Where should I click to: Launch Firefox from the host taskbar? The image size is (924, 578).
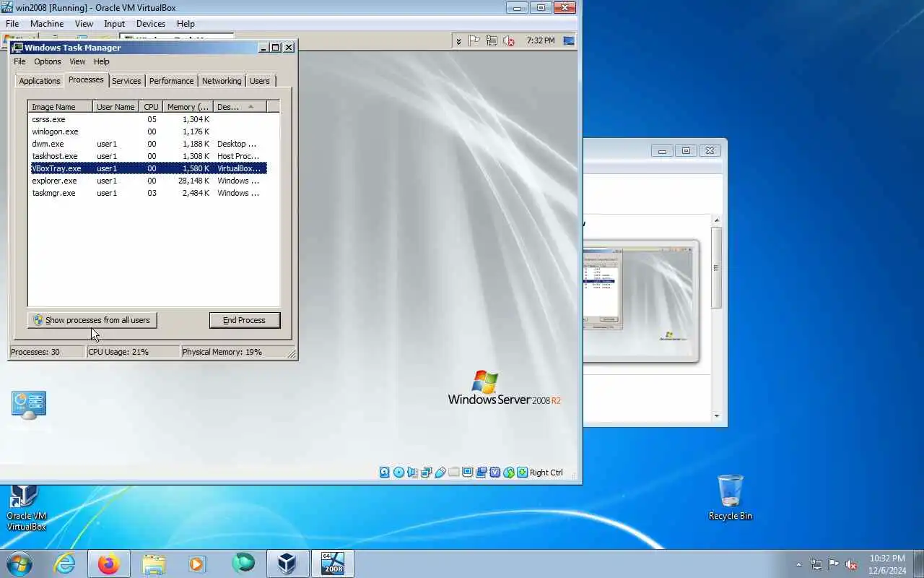[109, 564]
